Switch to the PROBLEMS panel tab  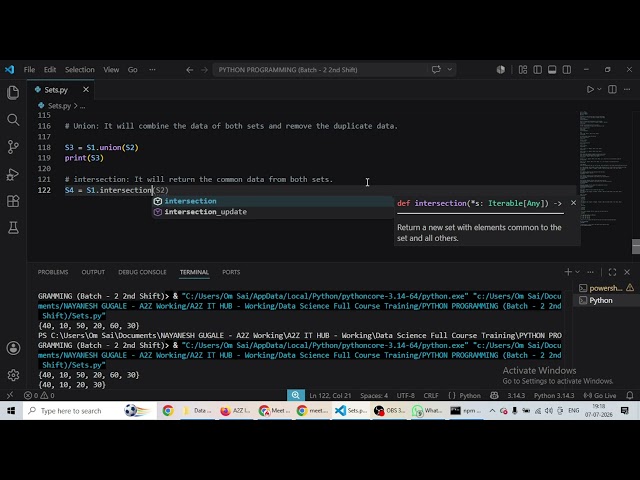point(53,272)
